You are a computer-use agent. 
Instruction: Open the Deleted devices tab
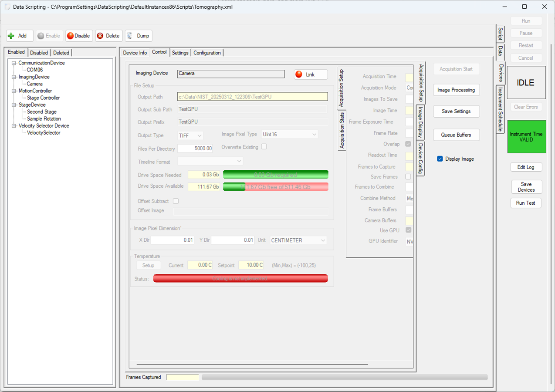61,53
